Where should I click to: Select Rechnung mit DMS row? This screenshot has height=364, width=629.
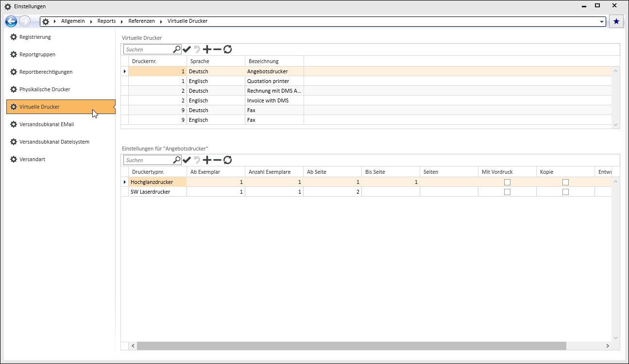coord(366,91)
